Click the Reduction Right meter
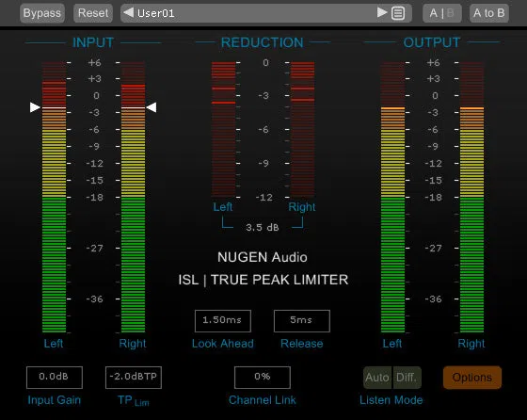The width and height of the screenshot is (527, 420). (x=302, y=129)
